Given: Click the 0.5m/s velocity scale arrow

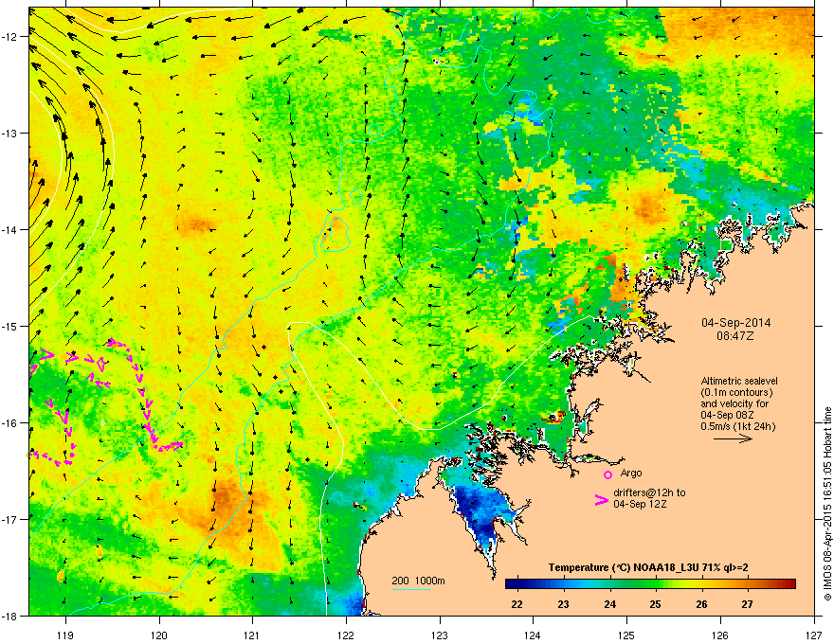Looking at the screenshot, I should point(733,438).
